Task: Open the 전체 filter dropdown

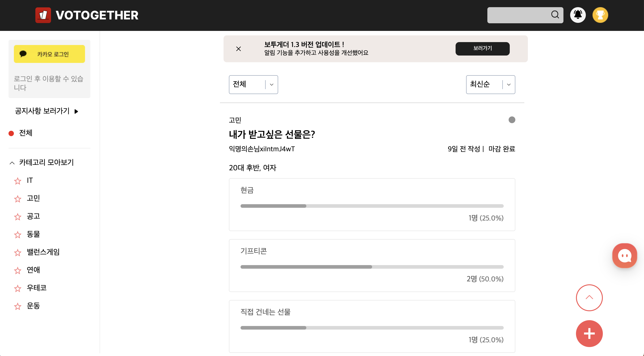Action: tap(253, 85)
